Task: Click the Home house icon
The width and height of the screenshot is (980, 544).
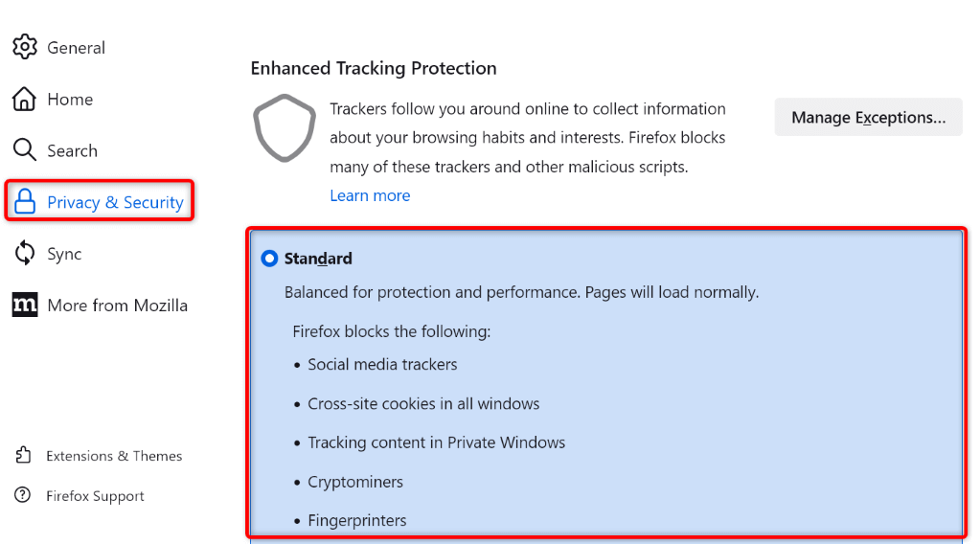Action: pyautogui.click(x=24, y=99)
